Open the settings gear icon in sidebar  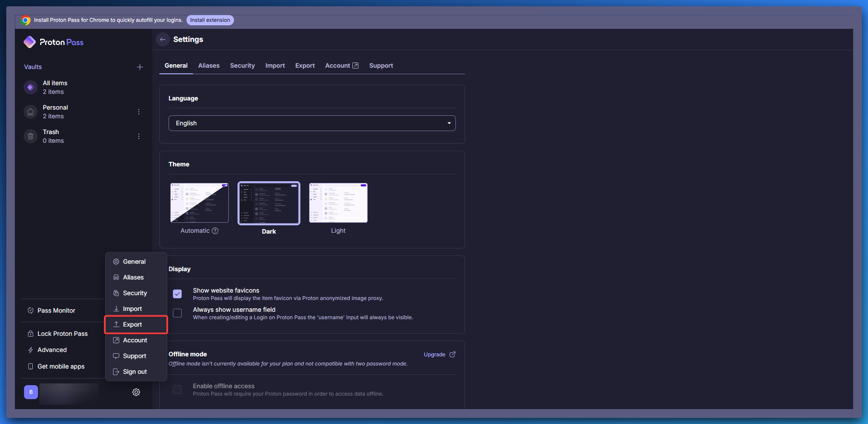[136, 392]
